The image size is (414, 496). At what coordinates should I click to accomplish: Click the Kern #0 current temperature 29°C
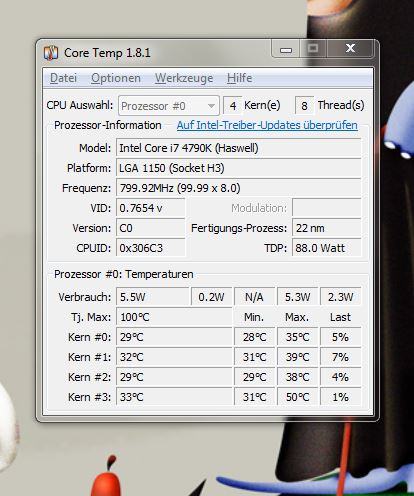click(x=174, y=337)
